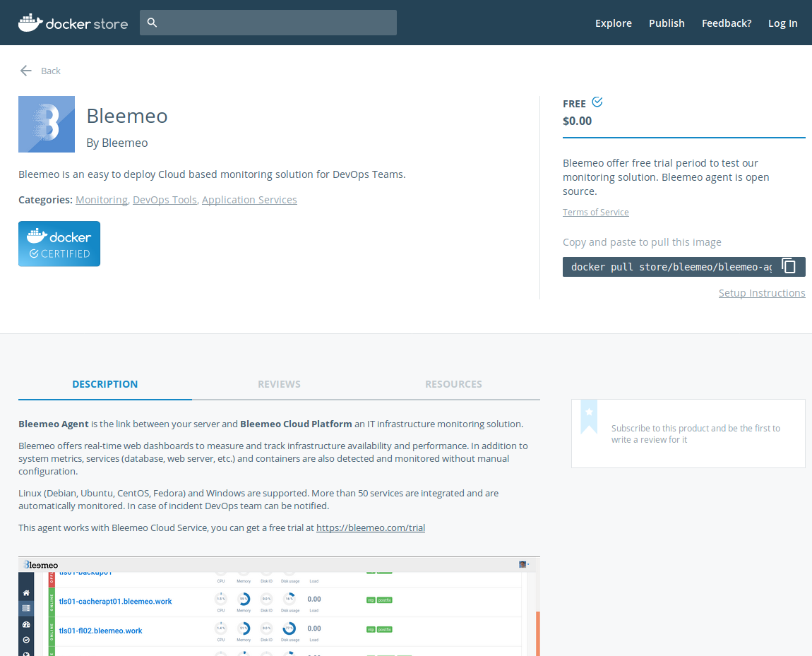Visit the bleemeo.com/trial link

click(370, 527)
